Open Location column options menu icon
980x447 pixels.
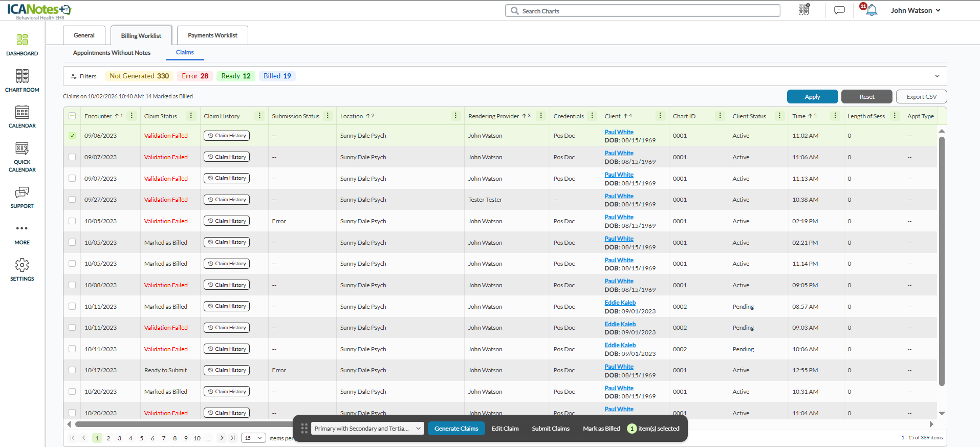coord(455,116)
